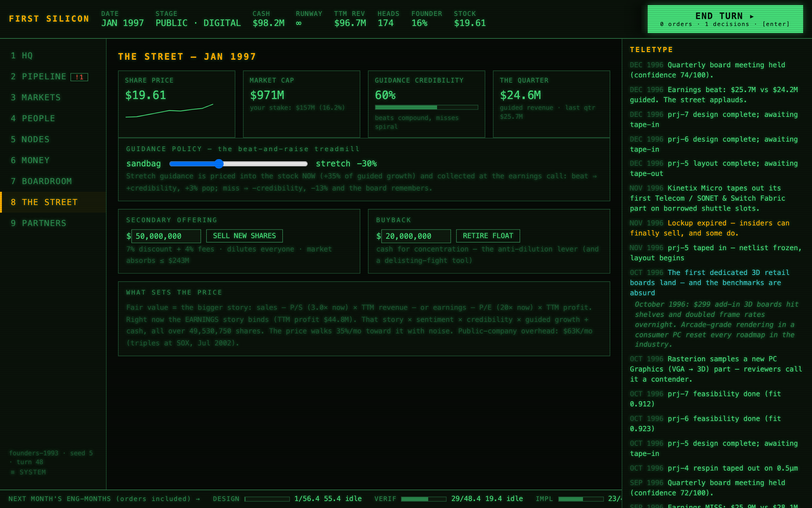
Task: Click the JAN 1997 date value
Action: tap(122, 23)
